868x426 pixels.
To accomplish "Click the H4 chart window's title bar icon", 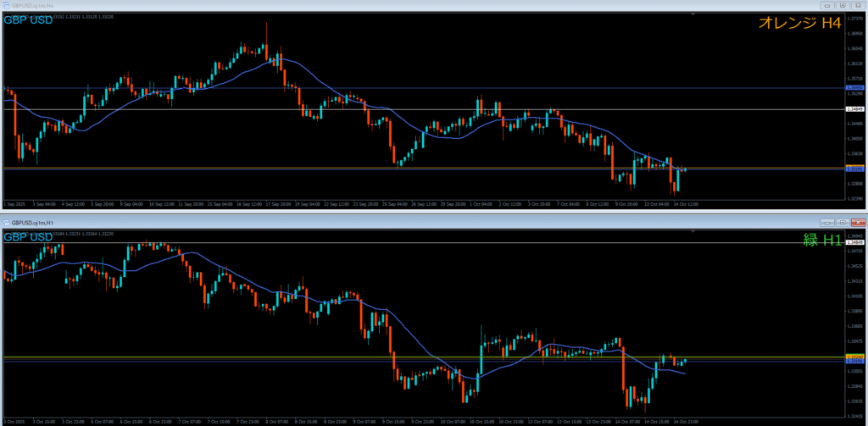I will (6, 5).
